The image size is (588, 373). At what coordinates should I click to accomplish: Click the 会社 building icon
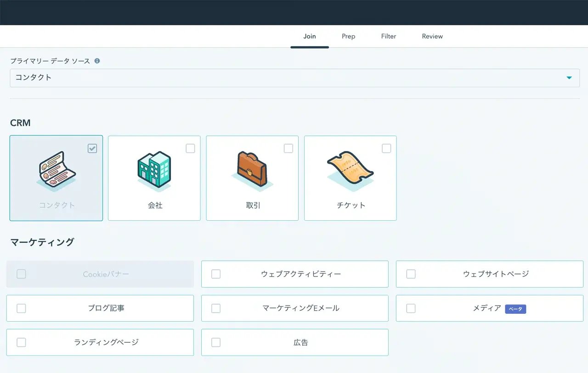(x=154, y=172)
